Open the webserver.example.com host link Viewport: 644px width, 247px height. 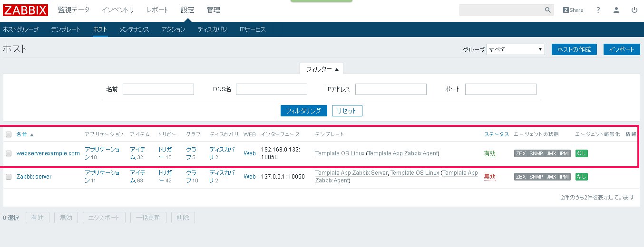click(x=48, y=153)
